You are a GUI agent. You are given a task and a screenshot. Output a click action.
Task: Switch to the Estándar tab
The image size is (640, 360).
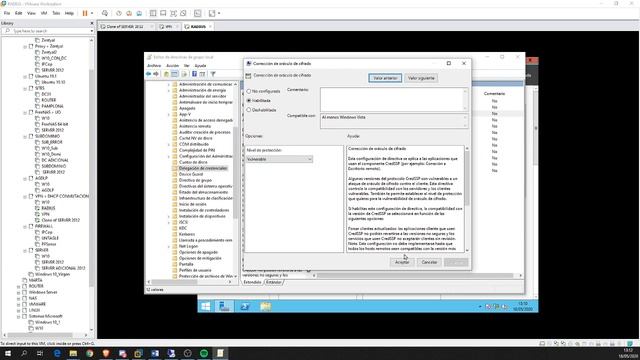(x=273, y=282)
